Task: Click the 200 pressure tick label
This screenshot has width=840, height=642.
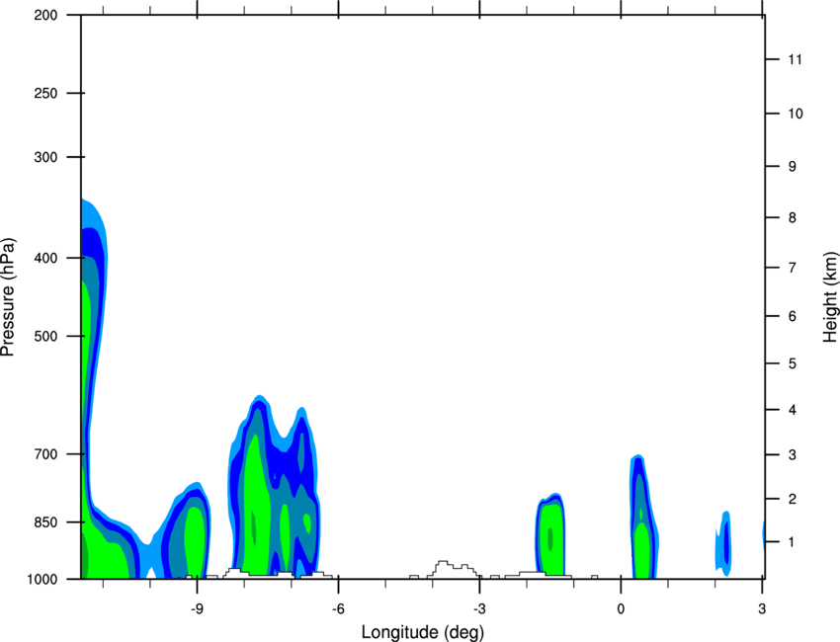Action: coord(45,15)
